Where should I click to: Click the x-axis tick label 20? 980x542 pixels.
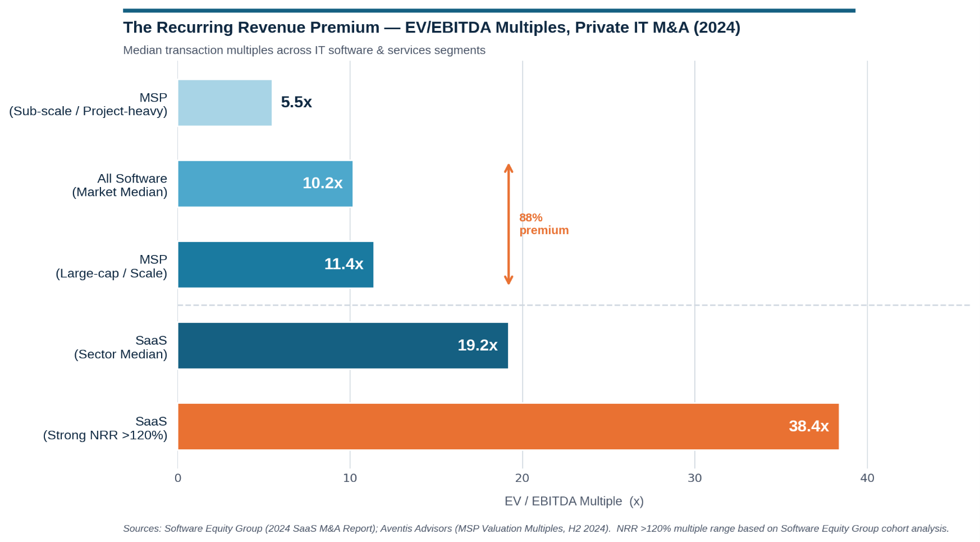click(522, 478)
